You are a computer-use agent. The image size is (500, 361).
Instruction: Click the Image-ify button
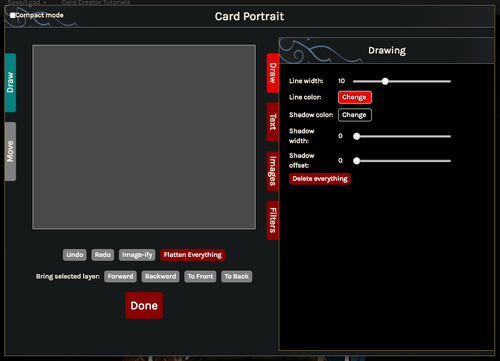click(137, 255)
